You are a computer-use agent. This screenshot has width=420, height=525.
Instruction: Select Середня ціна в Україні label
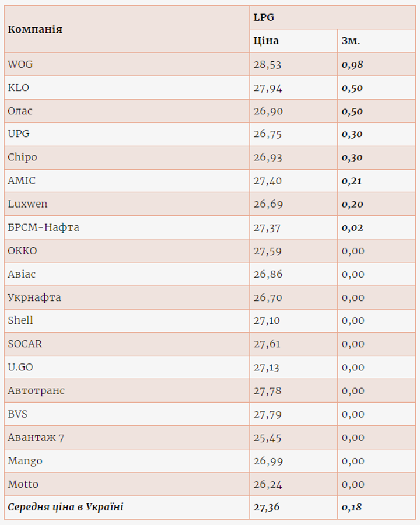click(x=65, y=508)
